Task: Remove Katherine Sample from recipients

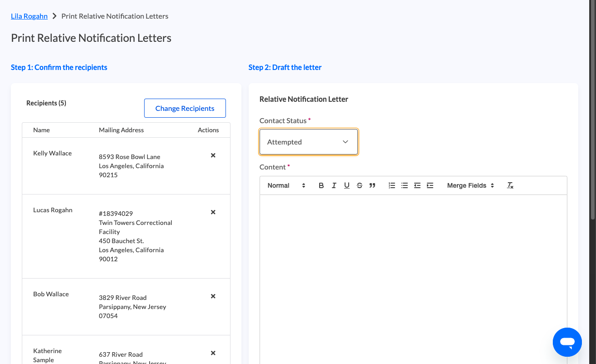Action: point(213,353)
